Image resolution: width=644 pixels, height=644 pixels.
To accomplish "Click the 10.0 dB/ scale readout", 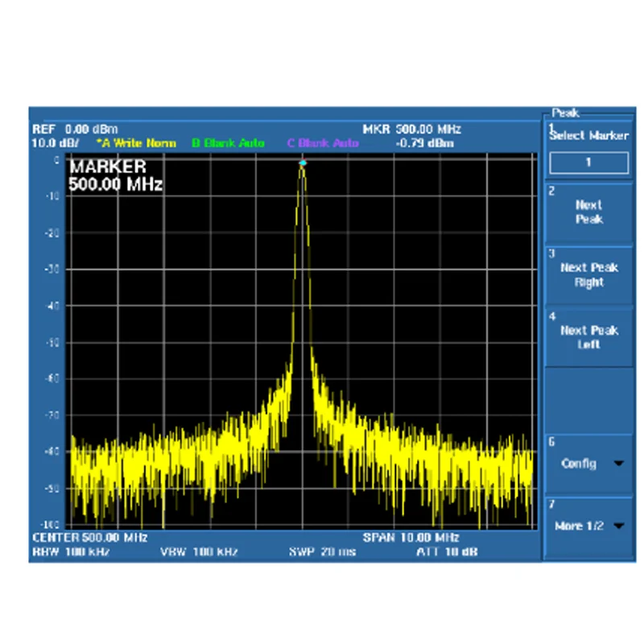I will [56, 143].
